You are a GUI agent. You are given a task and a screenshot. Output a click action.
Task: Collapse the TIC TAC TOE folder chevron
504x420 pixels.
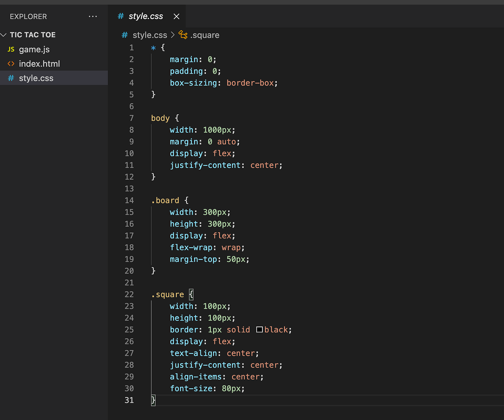4,35
